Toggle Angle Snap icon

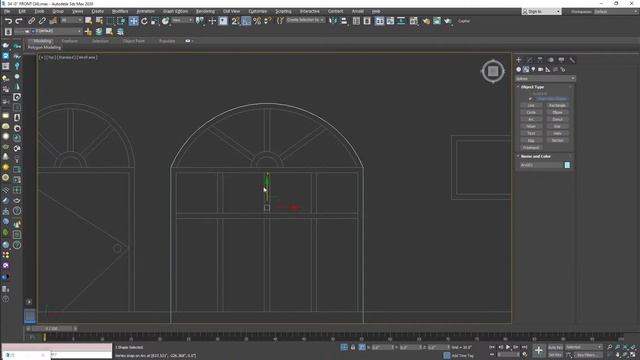click(246, 21)
